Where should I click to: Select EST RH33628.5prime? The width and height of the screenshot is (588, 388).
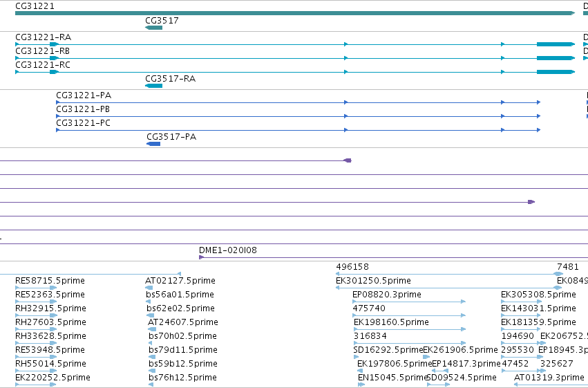[x=50, y=336]
